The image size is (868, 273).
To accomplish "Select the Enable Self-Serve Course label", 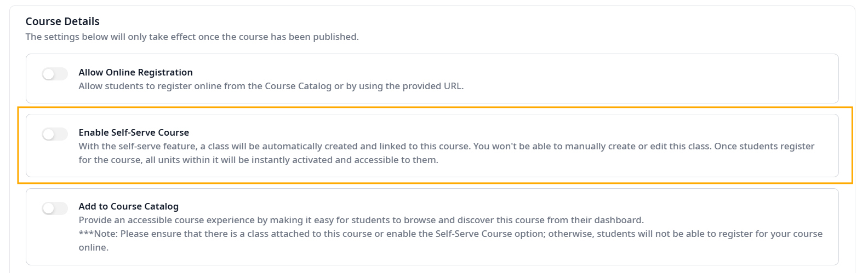I will [134, 132].
